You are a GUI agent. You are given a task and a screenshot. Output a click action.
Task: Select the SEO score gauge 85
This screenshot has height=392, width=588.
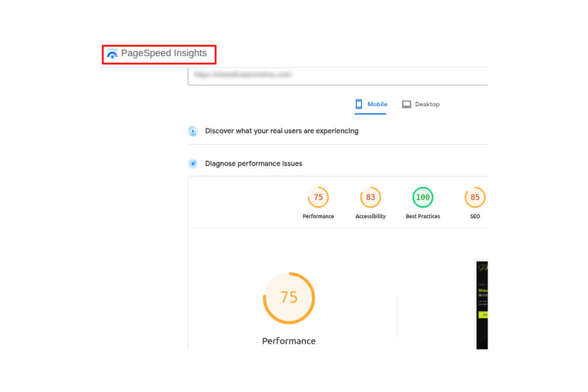click(475, 197)
